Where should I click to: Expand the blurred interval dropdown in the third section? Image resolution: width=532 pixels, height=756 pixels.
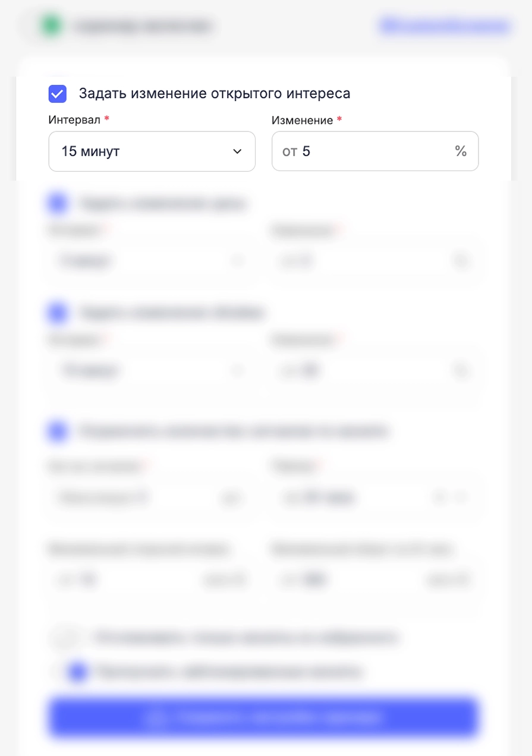point(152,371)
